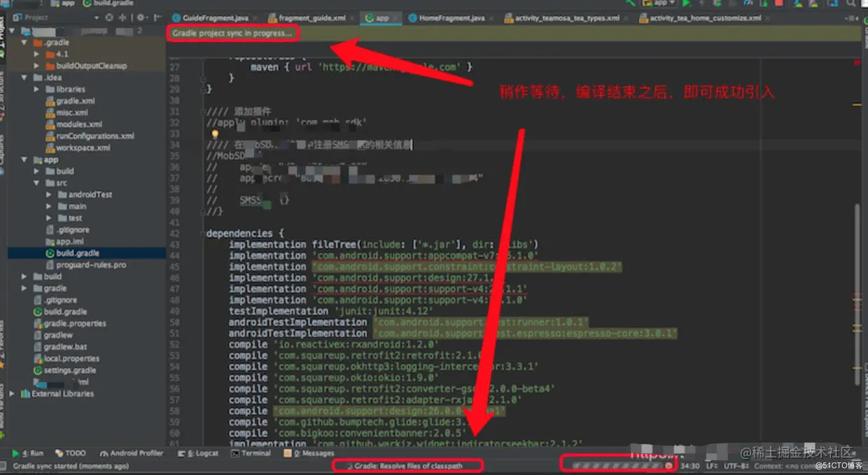
Task: Click the Project panel settings gear
Action: (141, 18)
